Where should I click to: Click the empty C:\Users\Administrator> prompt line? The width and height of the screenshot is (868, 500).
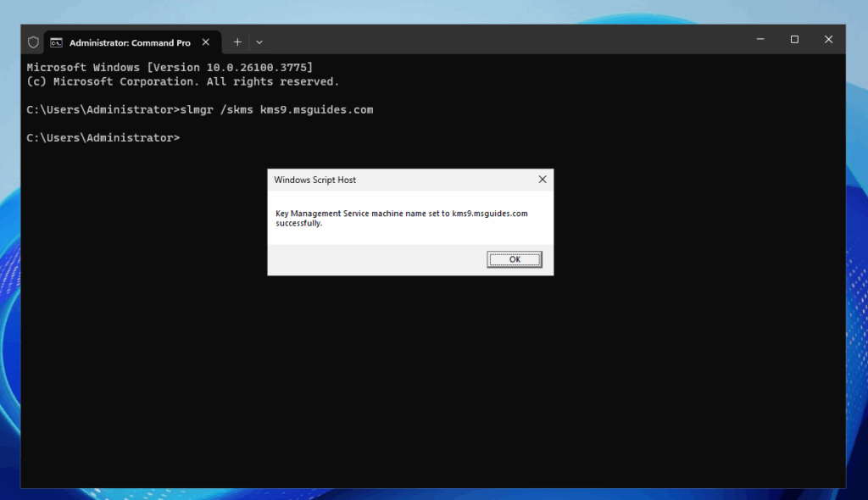[x=103, y=137]
